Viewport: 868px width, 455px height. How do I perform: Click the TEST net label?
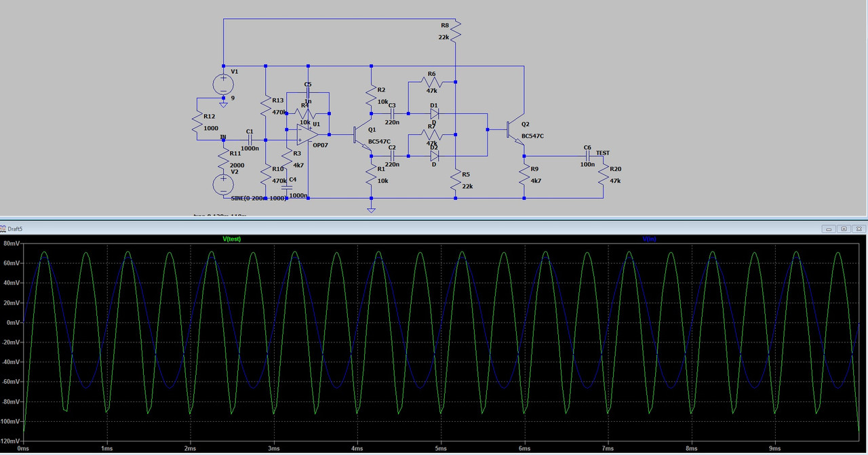(x=603, y=153)
